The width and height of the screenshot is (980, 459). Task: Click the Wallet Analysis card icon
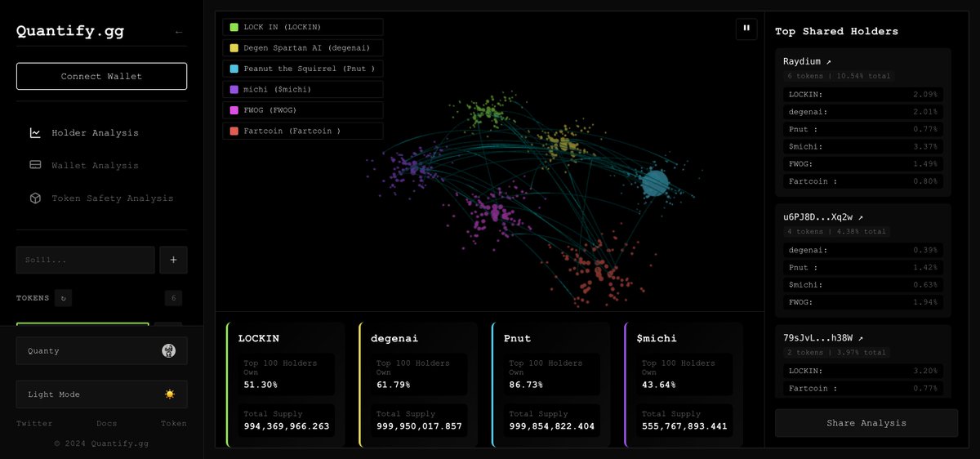[35, 166]
